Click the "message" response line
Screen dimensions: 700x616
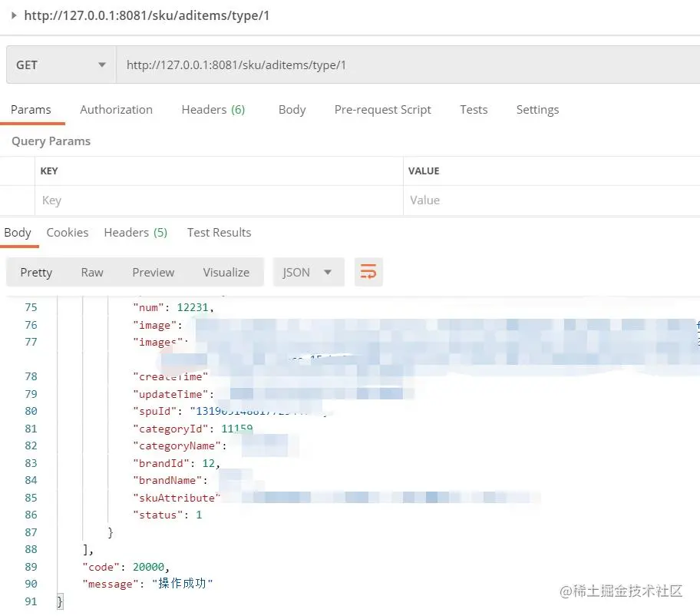(148, 584)
